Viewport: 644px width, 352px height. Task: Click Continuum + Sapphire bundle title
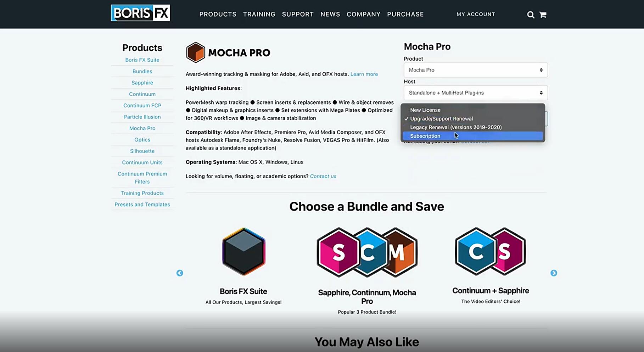pos(491,291)
